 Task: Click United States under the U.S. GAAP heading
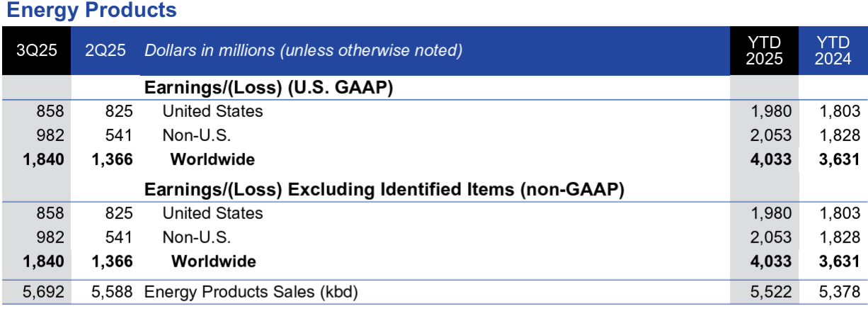pos(212,111)
